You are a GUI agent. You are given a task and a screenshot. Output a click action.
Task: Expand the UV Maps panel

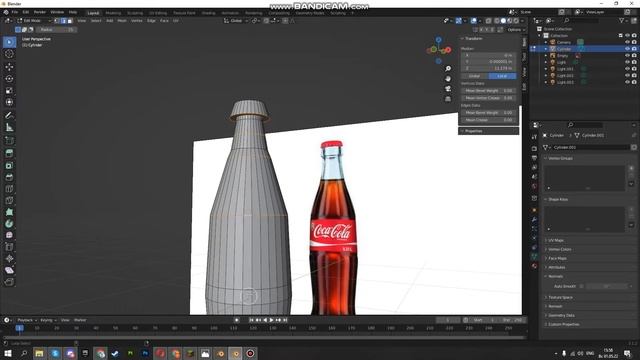[x=556, y=240]
